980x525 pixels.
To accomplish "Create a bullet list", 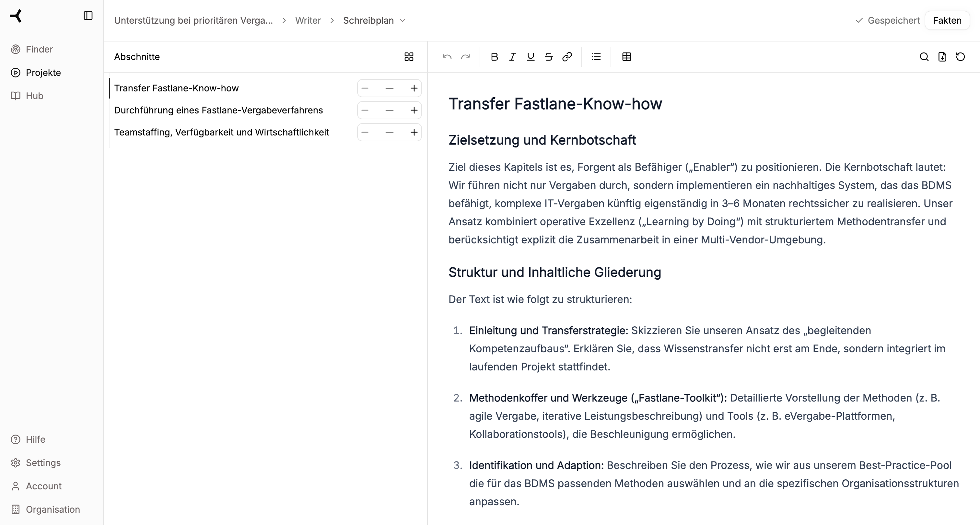I will pyautogui.click(x=596, y=57).
